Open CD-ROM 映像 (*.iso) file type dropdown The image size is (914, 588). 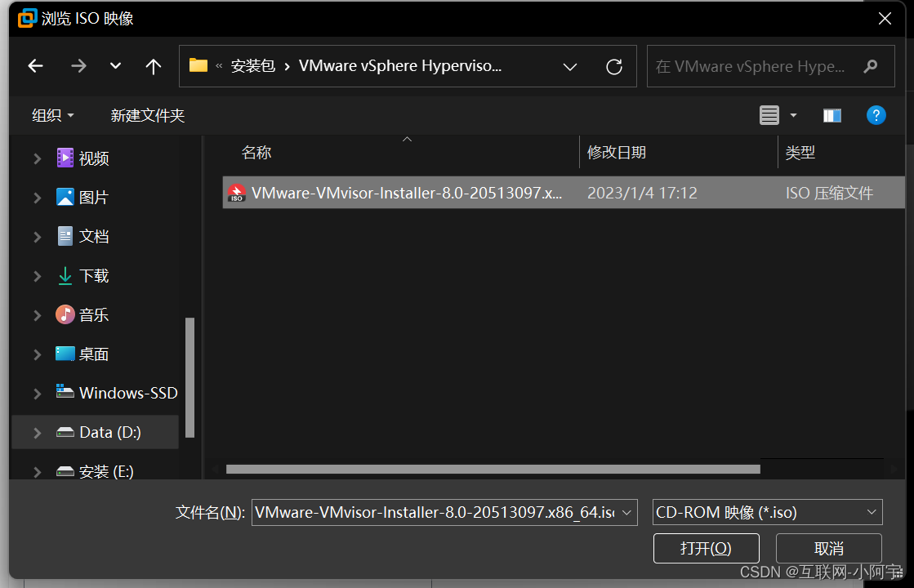click(767, 512)
